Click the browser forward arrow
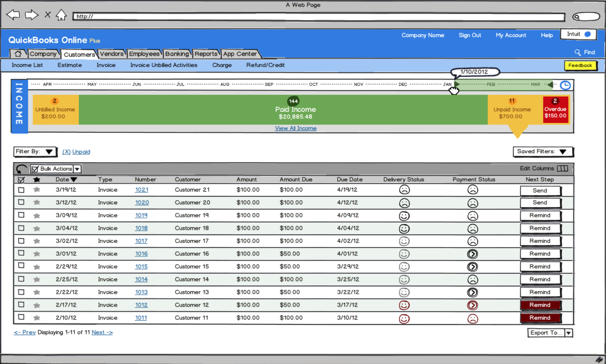 (x=32, y=14)
